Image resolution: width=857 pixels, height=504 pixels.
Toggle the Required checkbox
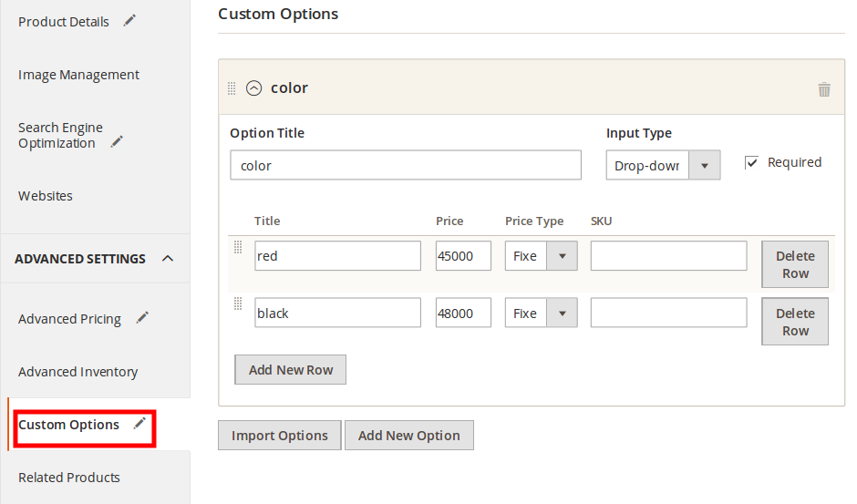[752, 162]
